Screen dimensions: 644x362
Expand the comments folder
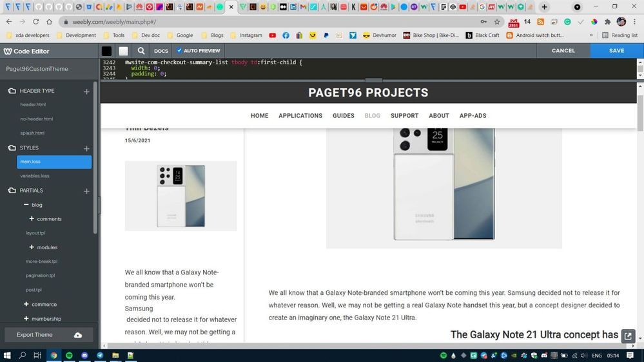point(32,219)
